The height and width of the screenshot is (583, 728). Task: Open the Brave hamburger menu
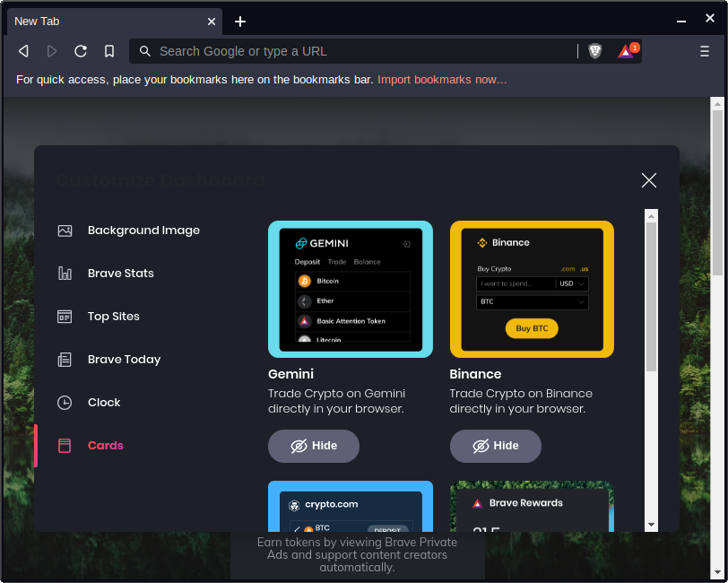coord(705,51)
